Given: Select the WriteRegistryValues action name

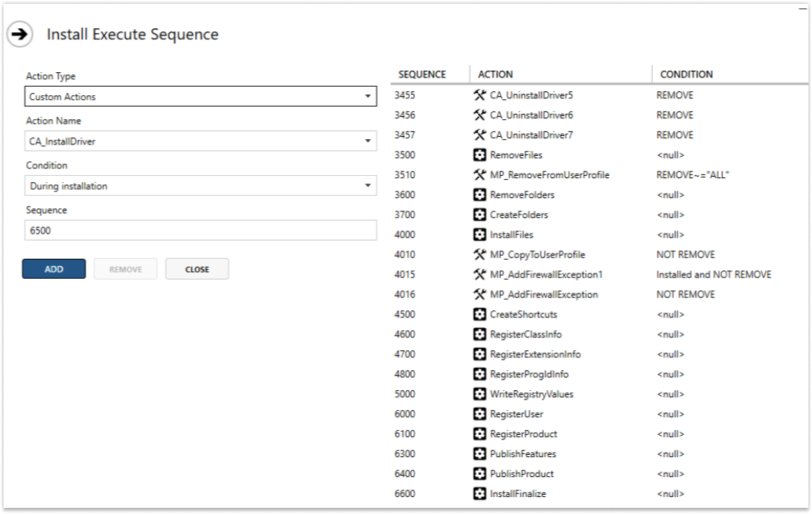Looking at the screenshot, I should [532, 394].
